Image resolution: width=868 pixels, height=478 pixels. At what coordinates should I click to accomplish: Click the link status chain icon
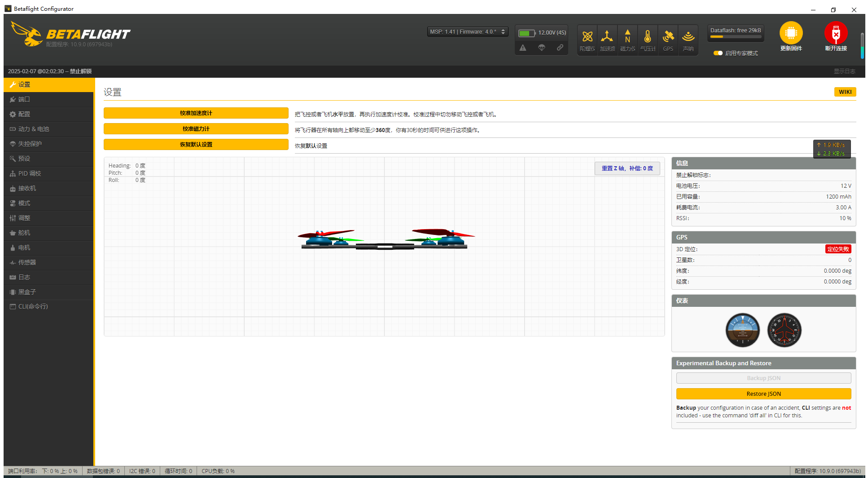click(x=560, y=48)
